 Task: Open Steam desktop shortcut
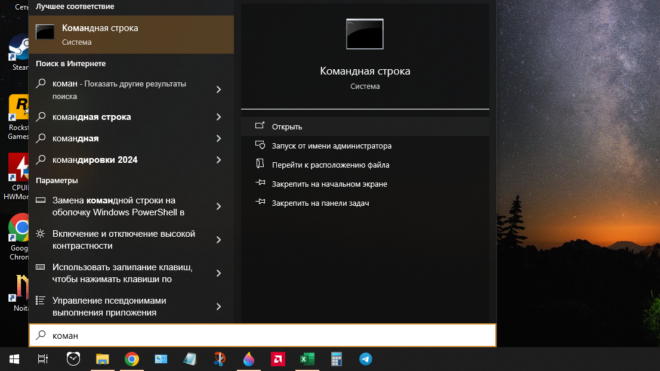pos(19,53)
